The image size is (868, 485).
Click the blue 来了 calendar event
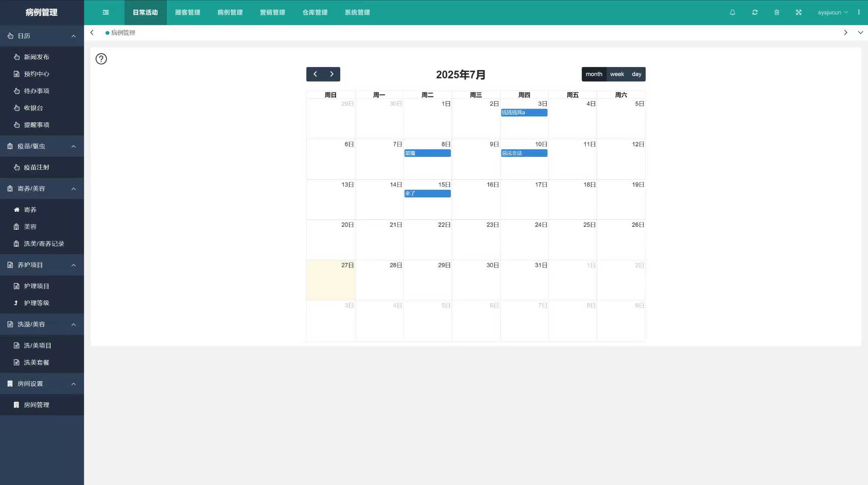427,194
